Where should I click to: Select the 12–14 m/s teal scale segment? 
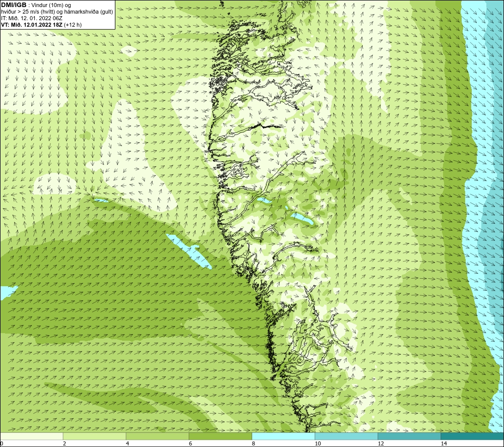pyautogui.click(x=409, y=436)
